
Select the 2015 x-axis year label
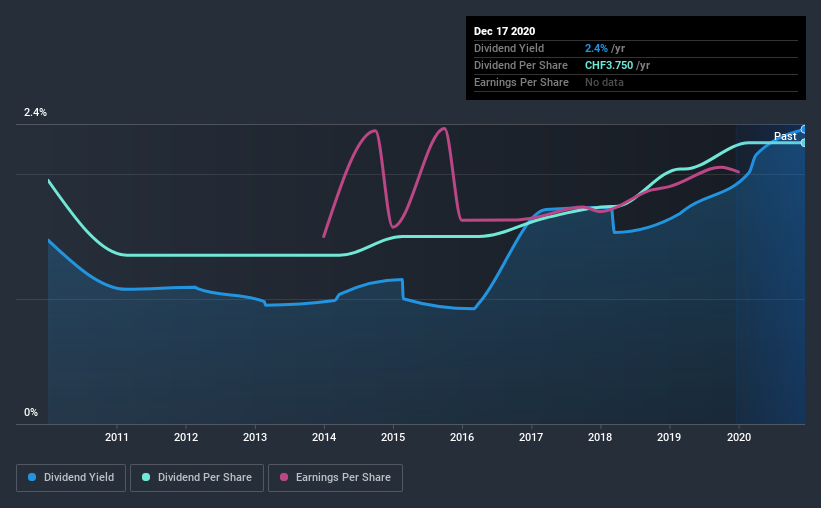pyautogui.click(x=393, y=437)
